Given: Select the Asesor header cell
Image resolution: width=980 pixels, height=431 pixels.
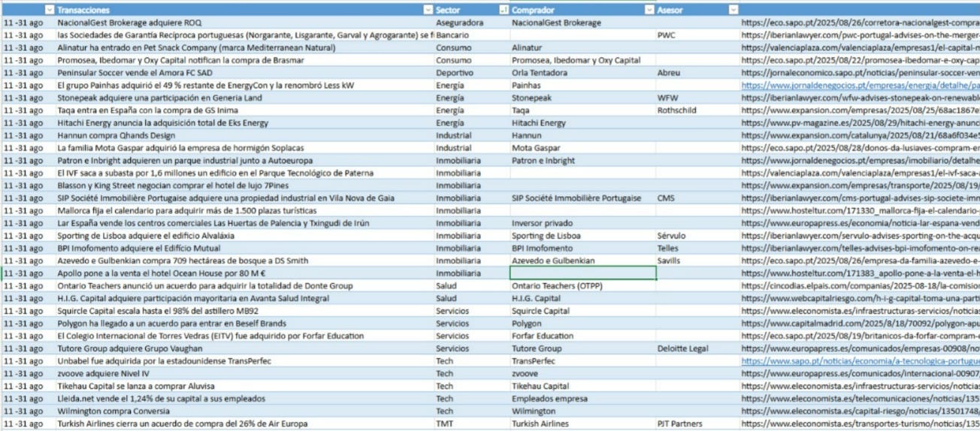Looking at the screenshot, I should pos(698,11).
